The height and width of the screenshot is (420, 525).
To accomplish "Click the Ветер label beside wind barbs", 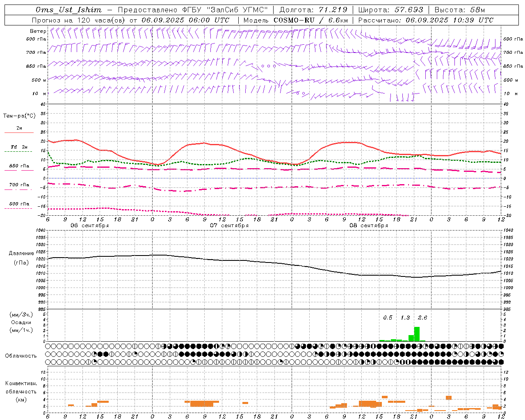I will 38,31.
